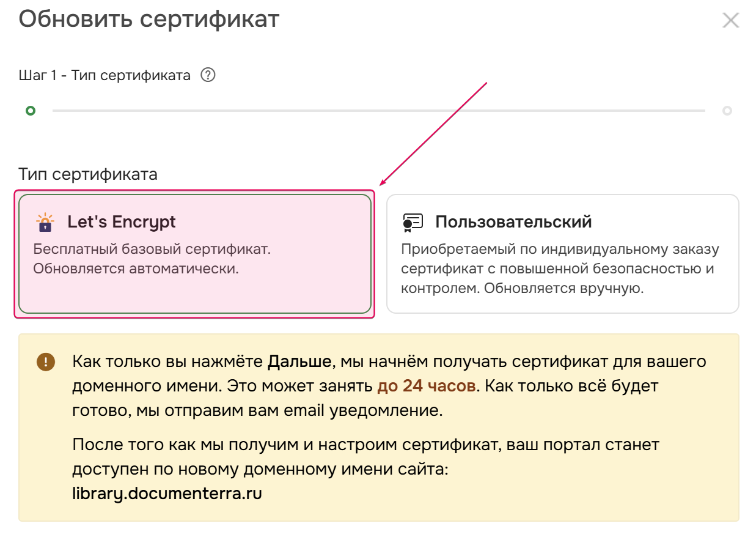Click the 'до 24 часов' highlighted text
Screen dimensions: 756x537
click(427, 386)
